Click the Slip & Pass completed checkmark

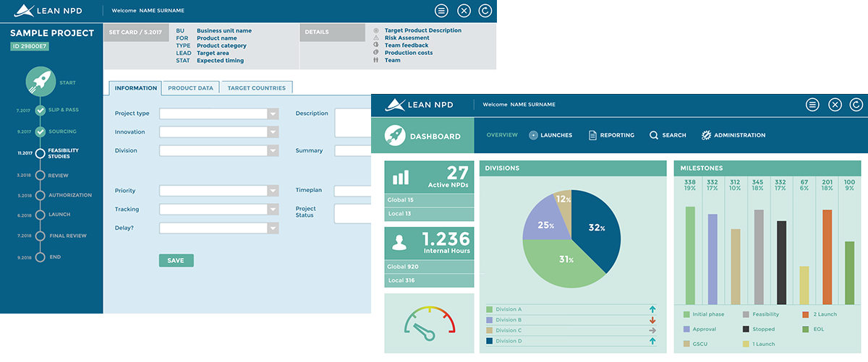click(41, 110)
